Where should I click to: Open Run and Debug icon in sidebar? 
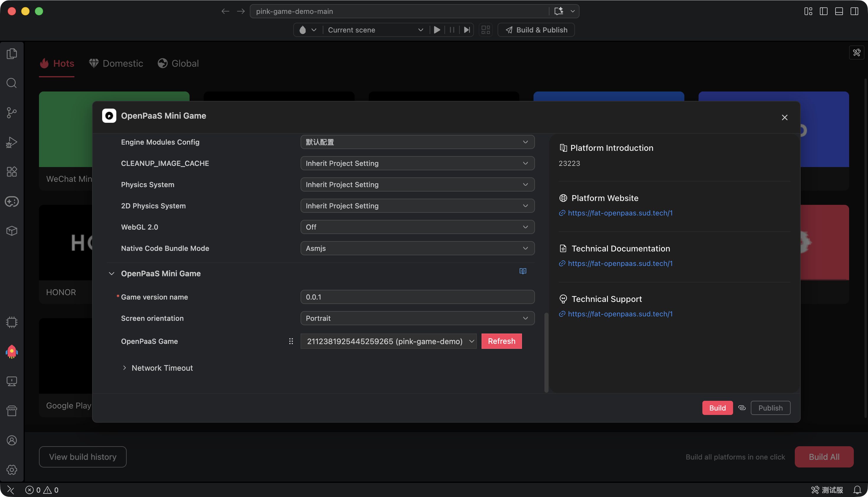[x=12, y=142]
